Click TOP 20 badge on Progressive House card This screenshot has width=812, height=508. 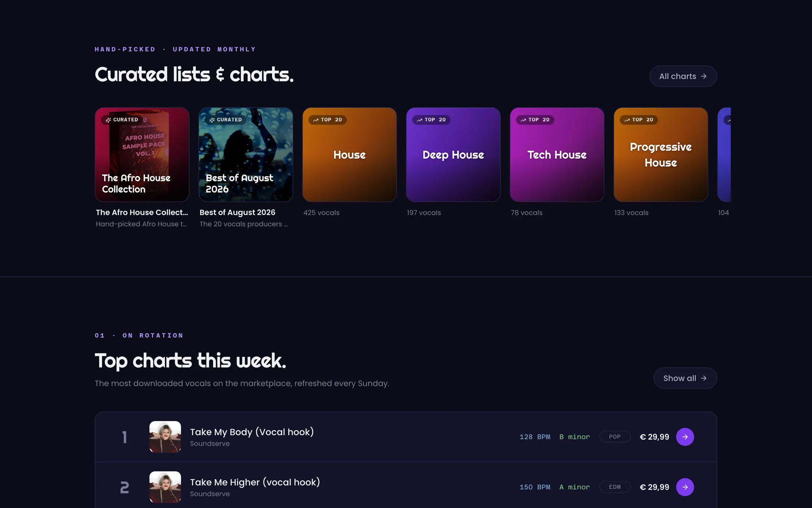(x=639, y=120)
